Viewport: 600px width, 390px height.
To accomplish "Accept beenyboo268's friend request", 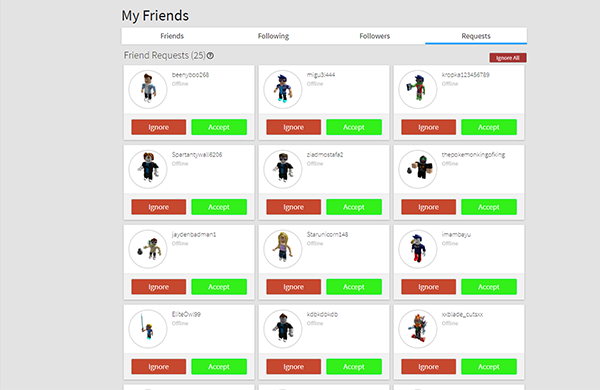I will pyautogui.click(x=219, y=127).
